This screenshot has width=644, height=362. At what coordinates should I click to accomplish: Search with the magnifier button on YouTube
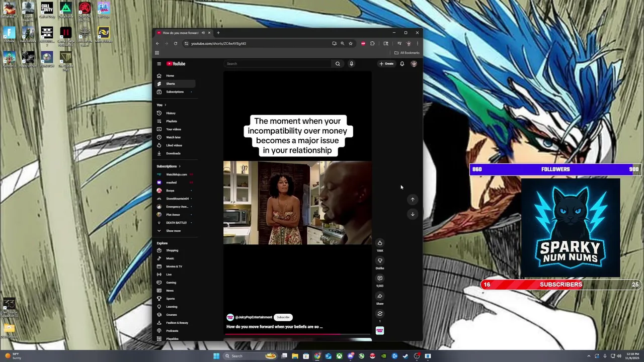(x=338, y=64)
